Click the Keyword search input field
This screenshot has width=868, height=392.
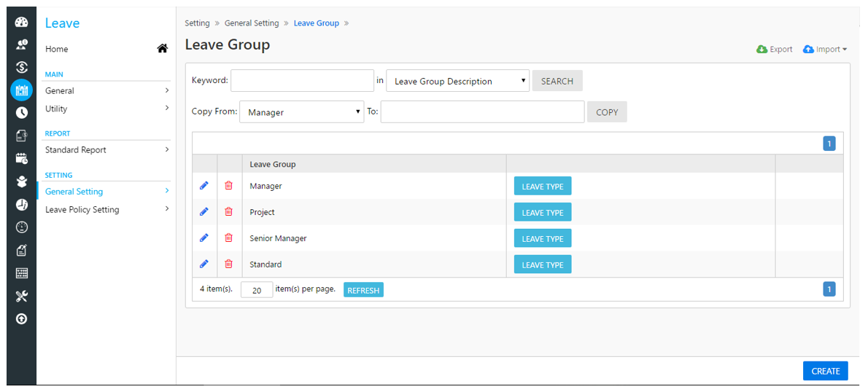tap(302, 80)
